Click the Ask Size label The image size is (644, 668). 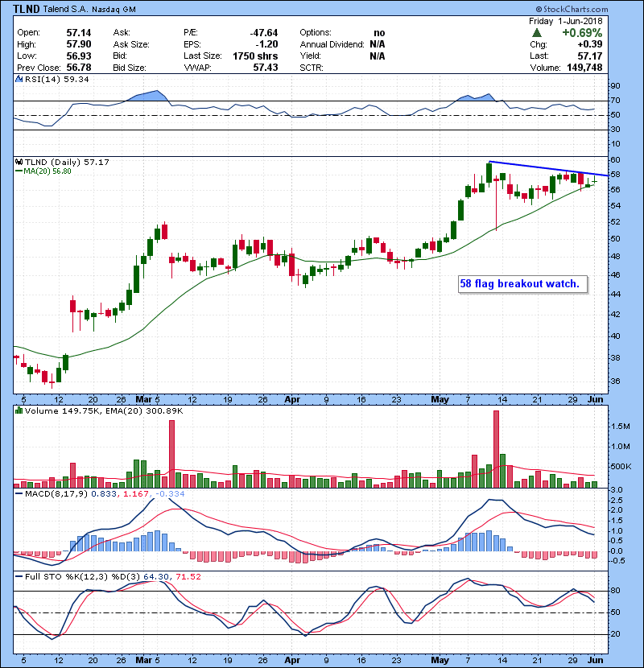[131, 44]
